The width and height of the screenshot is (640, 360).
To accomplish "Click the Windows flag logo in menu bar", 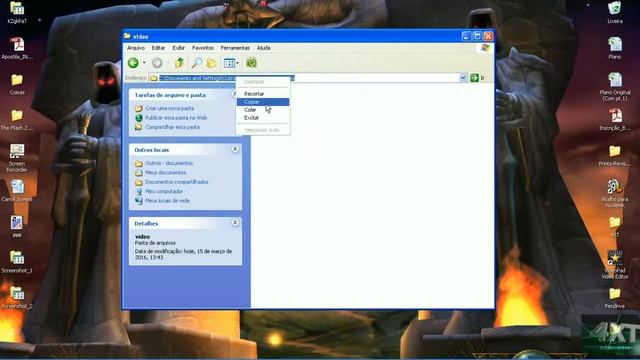I will (x=485, y=48).
